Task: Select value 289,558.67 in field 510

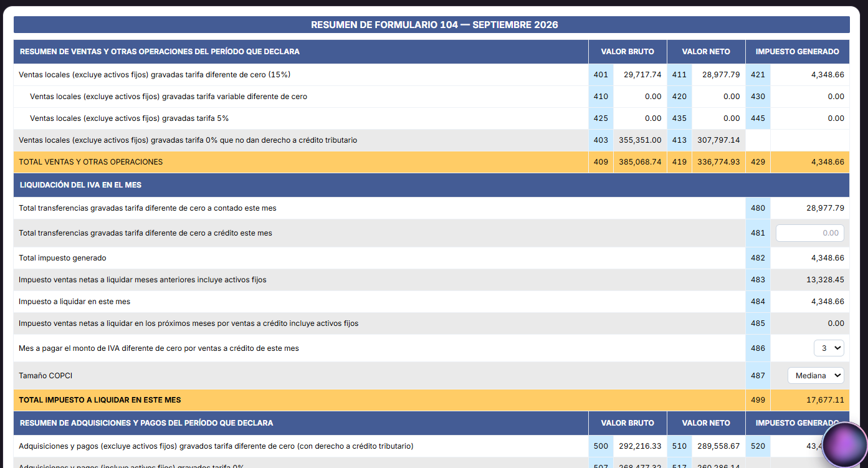Action: 718,446
